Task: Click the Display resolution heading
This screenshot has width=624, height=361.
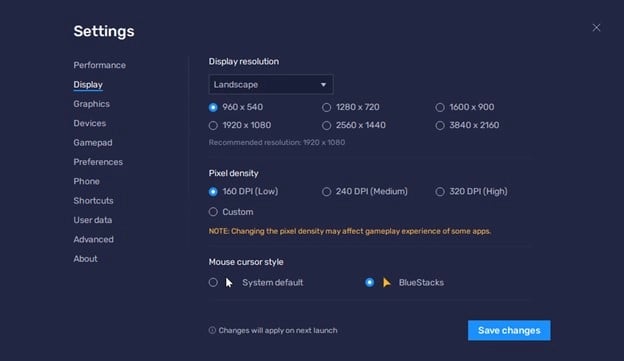Action: pyautogui.click(x=244, y=62)
